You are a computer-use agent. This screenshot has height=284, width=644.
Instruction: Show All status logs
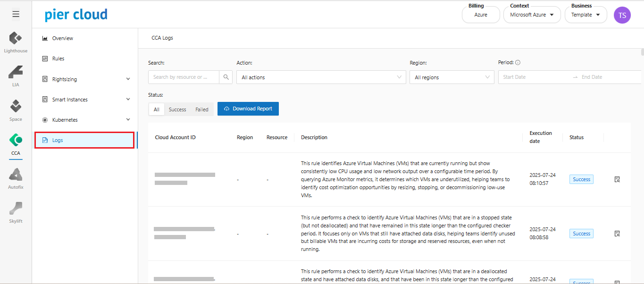click(156, 109)
